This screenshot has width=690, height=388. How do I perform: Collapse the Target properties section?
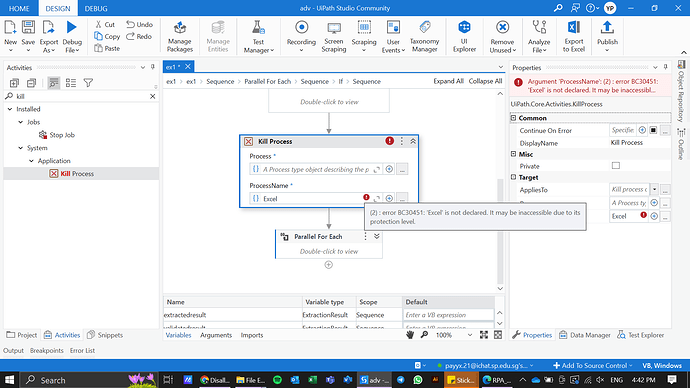(x=513, y=177)
